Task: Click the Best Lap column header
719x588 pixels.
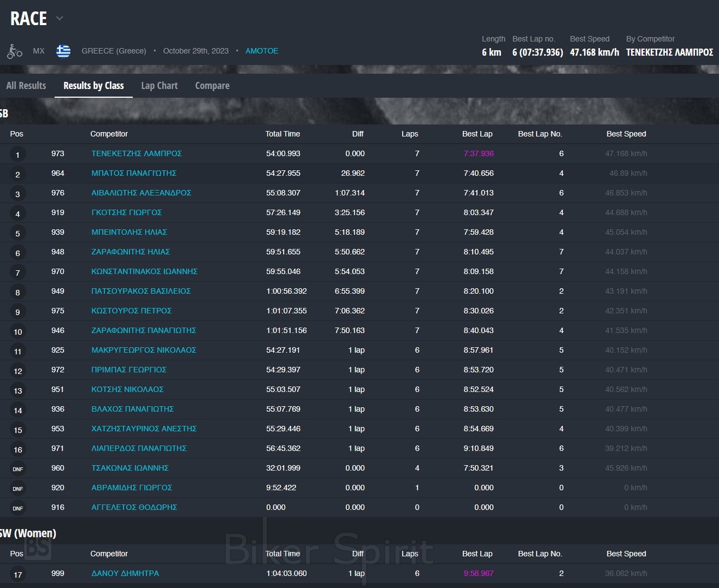Action: pos(477,134)
